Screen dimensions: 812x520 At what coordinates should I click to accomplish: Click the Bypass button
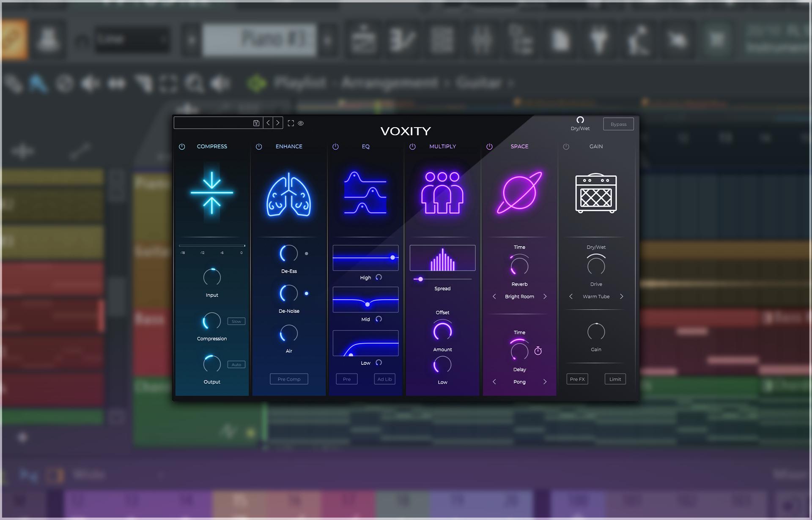tap(618, 124)
